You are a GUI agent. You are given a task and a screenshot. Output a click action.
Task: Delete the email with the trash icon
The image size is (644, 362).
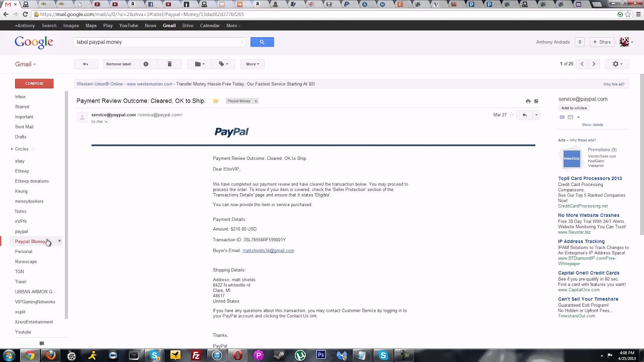click(170, 64)
